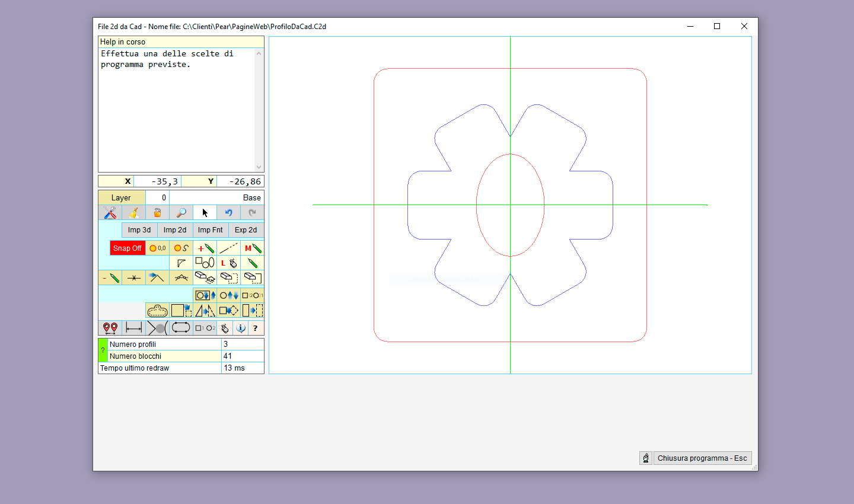854x504 pixels.
Task: Select the horizontal dimension measure tool
Action: [133, 328]
